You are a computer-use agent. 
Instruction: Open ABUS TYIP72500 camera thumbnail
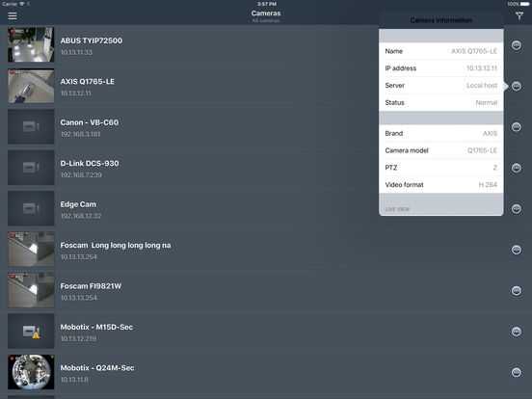click(x=31, y=44)
